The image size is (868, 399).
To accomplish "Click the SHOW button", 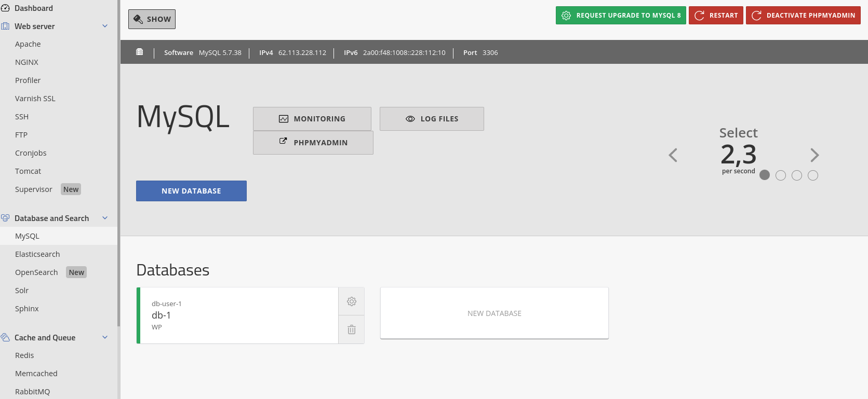I will pos(152,19).
